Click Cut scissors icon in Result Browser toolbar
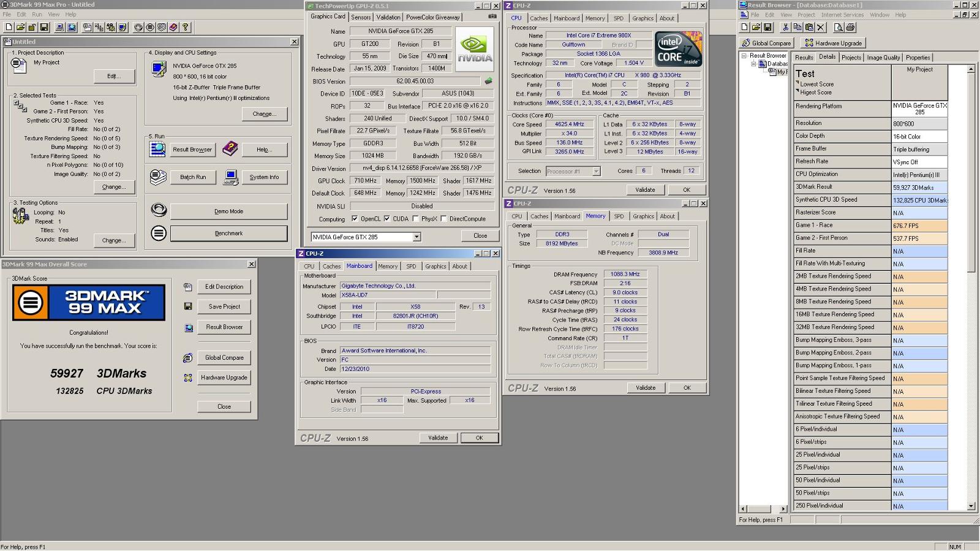Image resolution: width=980 pixels, height=551 pixels. coord(785,27)
